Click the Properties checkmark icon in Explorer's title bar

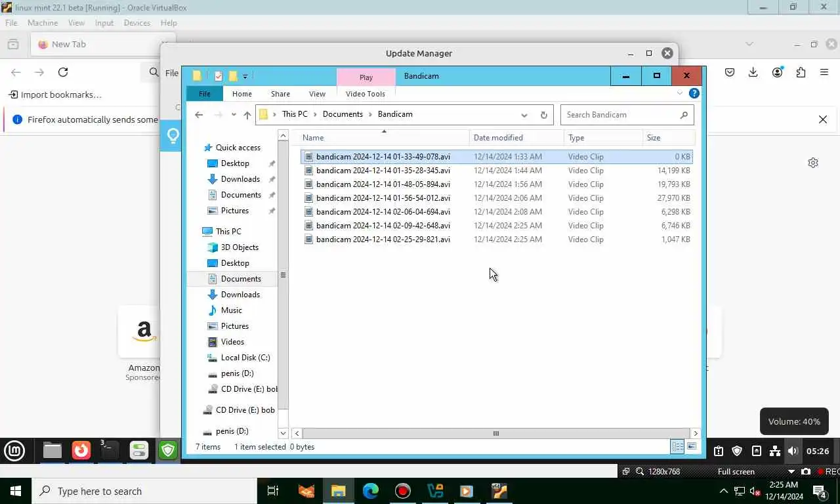tap(219, 76)
